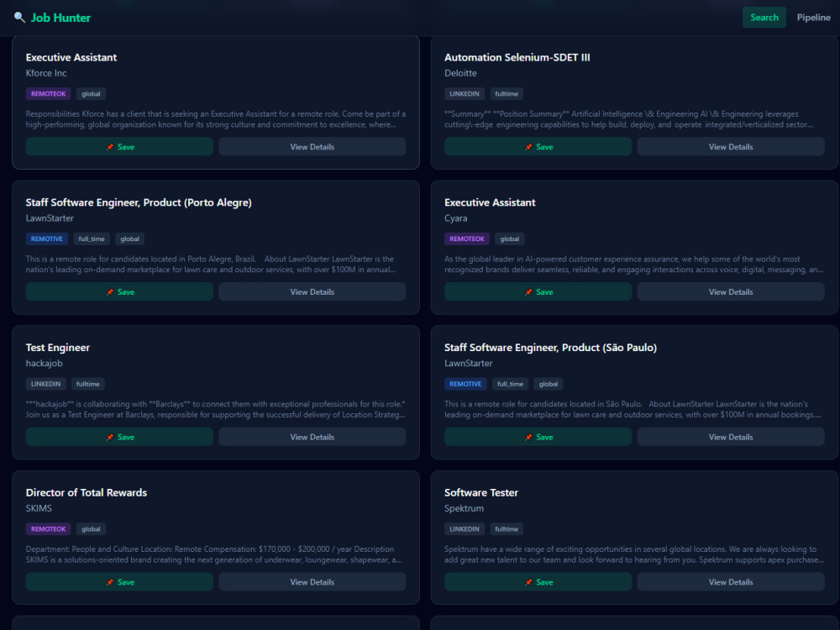Click the Cyara company name
840x630 pixels.
[x=455, y=218]
